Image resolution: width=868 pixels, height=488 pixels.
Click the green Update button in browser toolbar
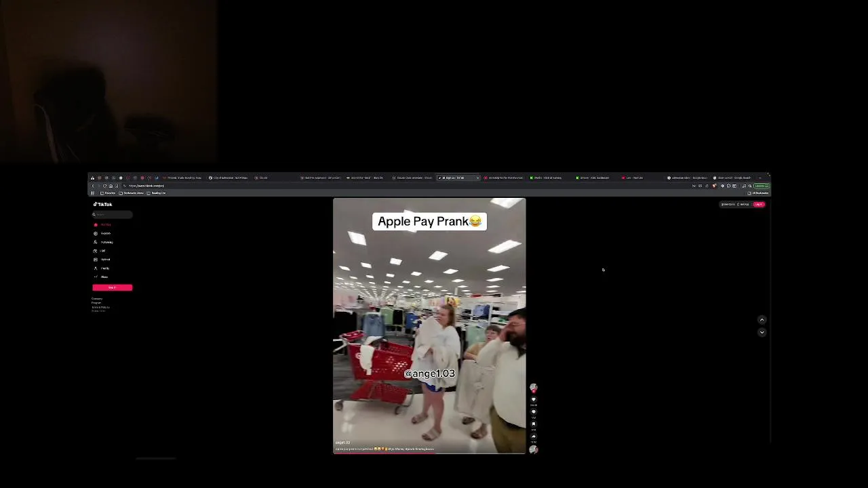[x=761, y=186]
